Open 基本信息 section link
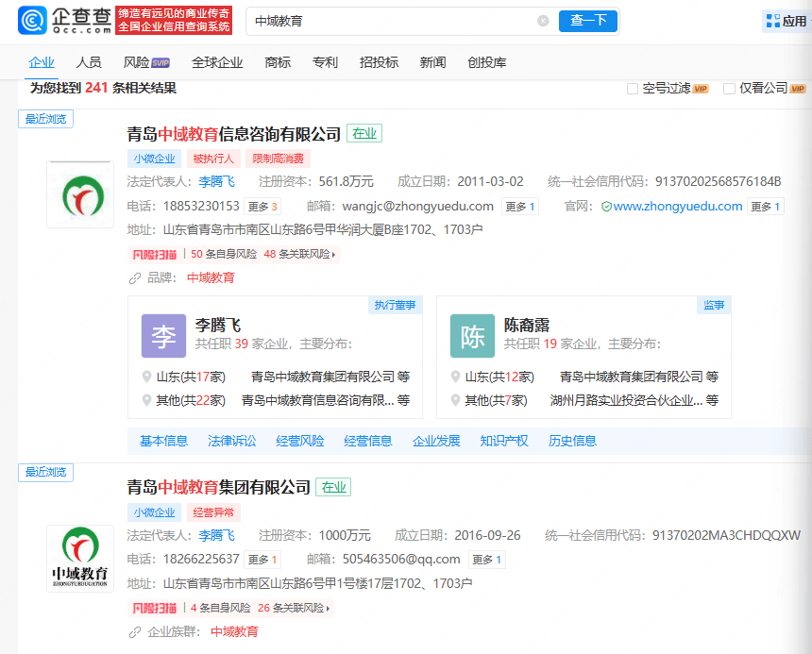Viewport: 812px width, 654px height. click(163, 441)
